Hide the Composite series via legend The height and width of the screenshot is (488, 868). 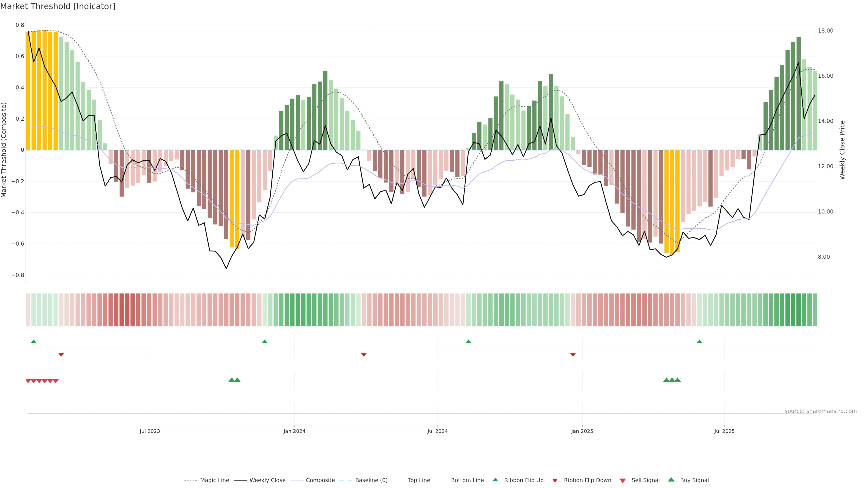coord(320,480)
